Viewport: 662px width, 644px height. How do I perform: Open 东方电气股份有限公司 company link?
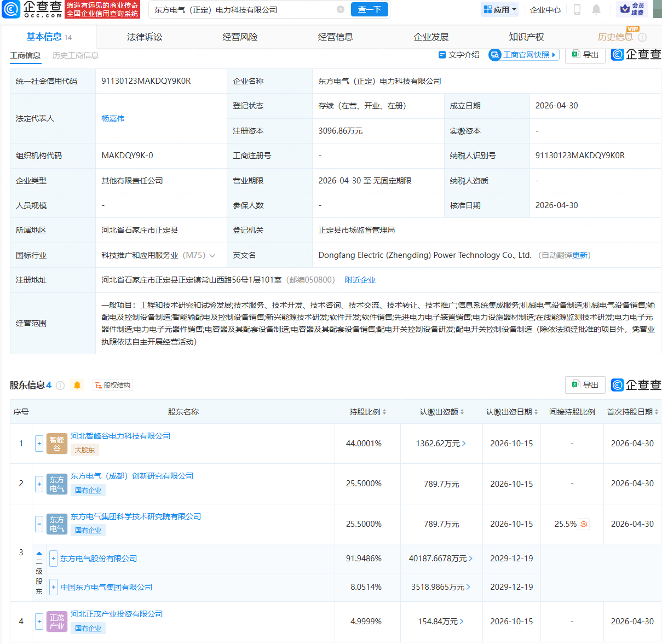point(99,559)
